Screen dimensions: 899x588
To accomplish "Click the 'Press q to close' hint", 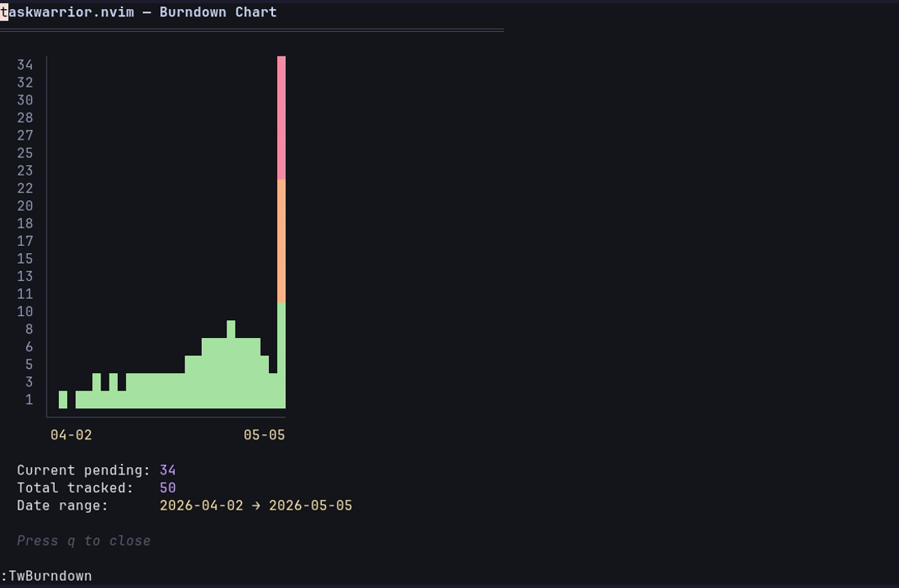I will pyautogui.click(x=83, y=541).
